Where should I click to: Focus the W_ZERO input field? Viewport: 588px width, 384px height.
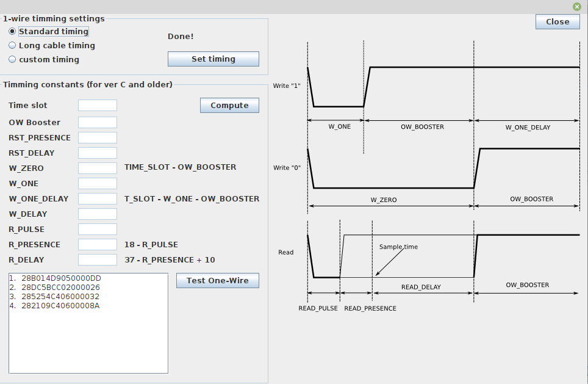[x=98, y=168]
